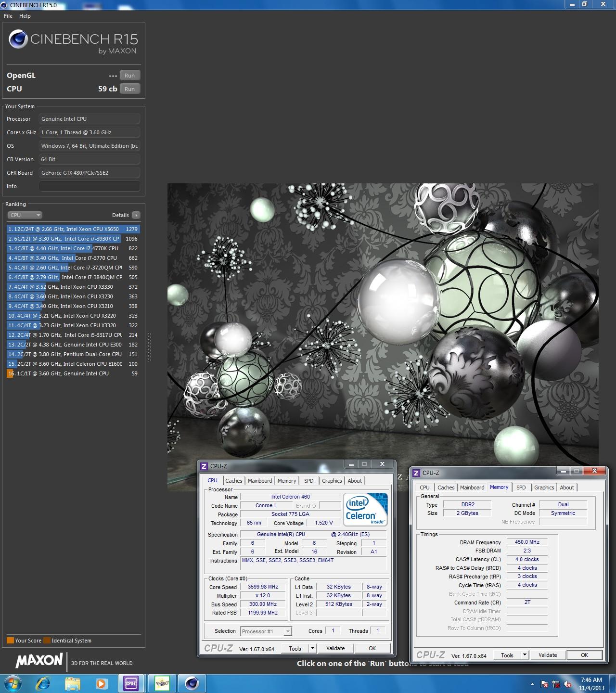The height and width of the screenshot is (693, 616).
Task: Switch to CPU-Z taskbar button
Action: click(x=130, y=683)
